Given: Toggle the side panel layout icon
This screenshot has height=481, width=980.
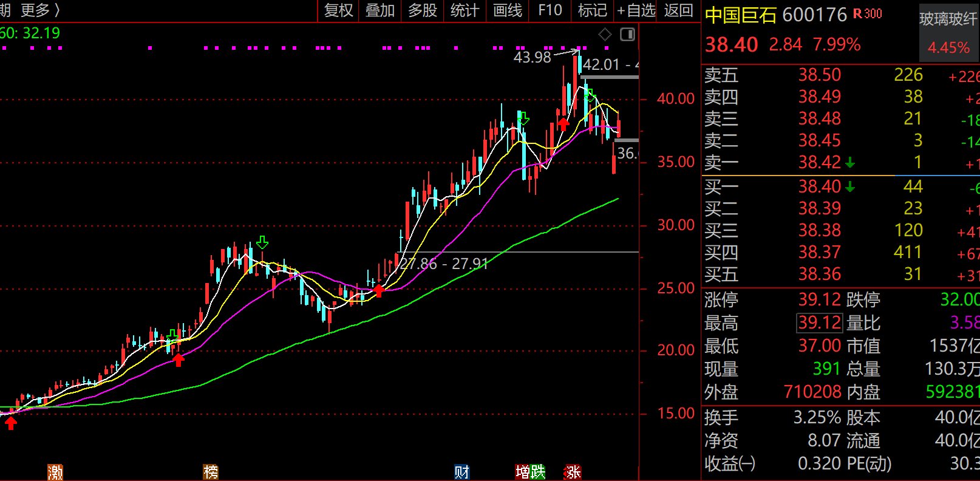Looking at the screenshot, I should coord(627,35).
